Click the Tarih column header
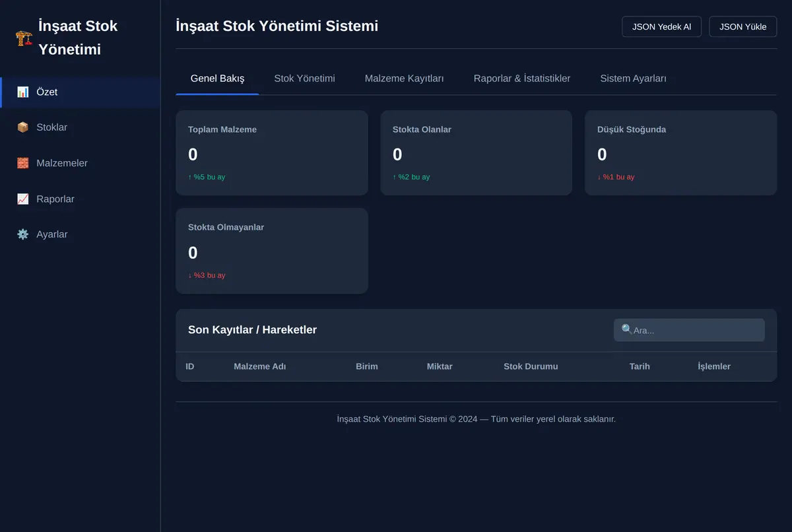792x532 pixels. tap(640, 366)
